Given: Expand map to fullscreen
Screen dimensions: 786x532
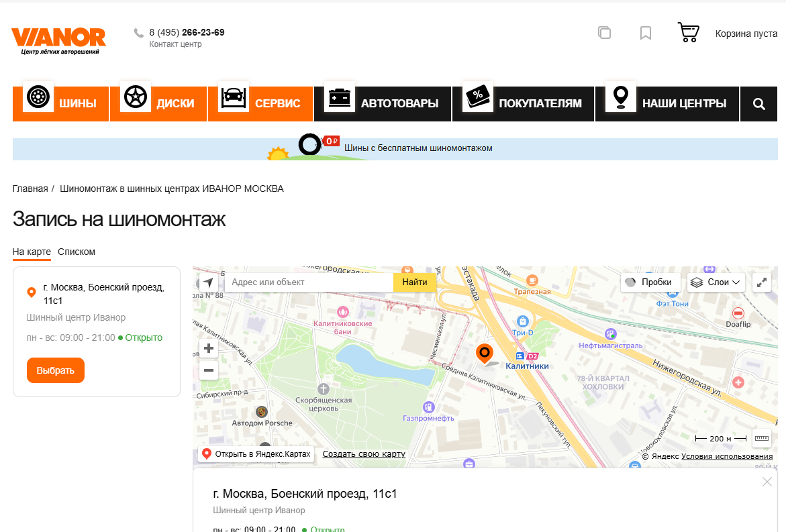Looking at the screenshot, I should pyautogui.click(x=762, y=282).
